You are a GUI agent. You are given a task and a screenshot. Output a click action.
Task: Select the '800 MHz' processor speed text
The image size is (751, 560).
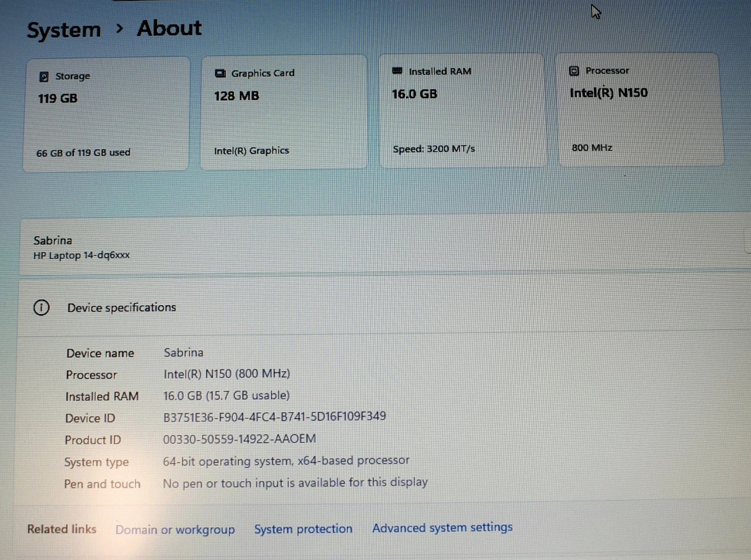[x=592, y=148]
